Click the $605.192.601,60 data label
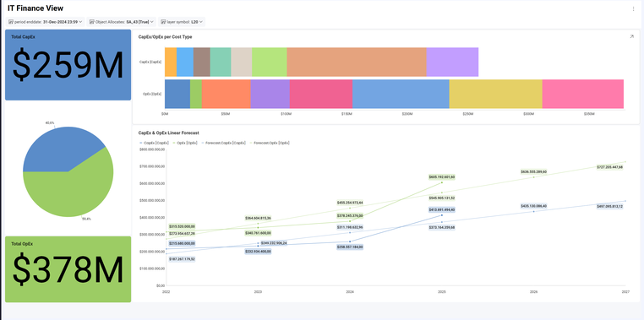 441,176
